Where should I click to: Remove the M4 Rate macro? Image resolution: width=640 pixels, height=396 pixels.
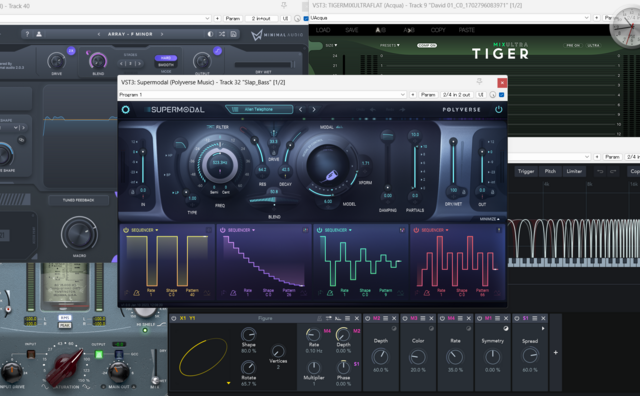[469, 318]
